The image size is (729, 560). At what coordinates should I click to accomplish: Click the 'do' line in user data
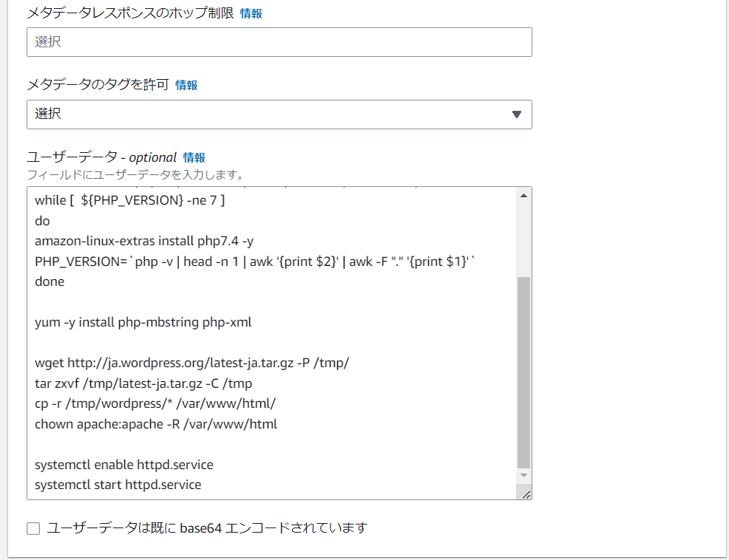42,221
